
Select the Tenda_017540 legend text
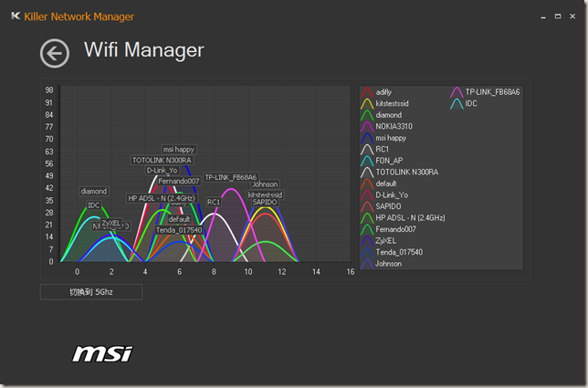coord(399,252)
